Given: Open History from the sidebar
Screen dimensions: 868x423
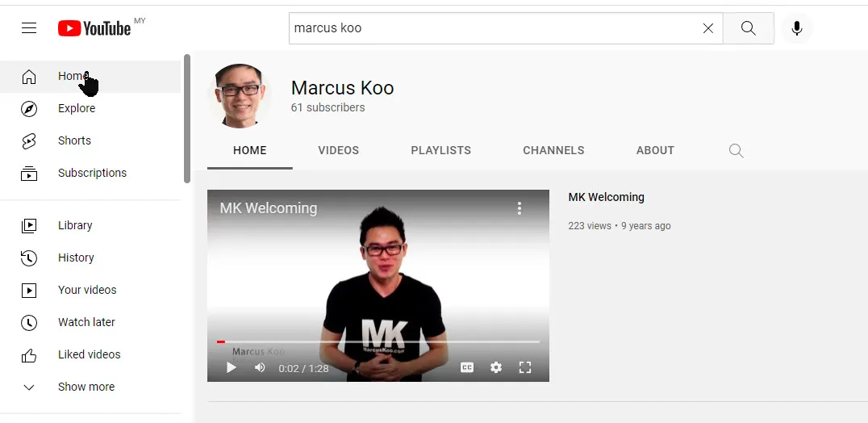Looking at the screenshot, I should (x=90, y=258).
